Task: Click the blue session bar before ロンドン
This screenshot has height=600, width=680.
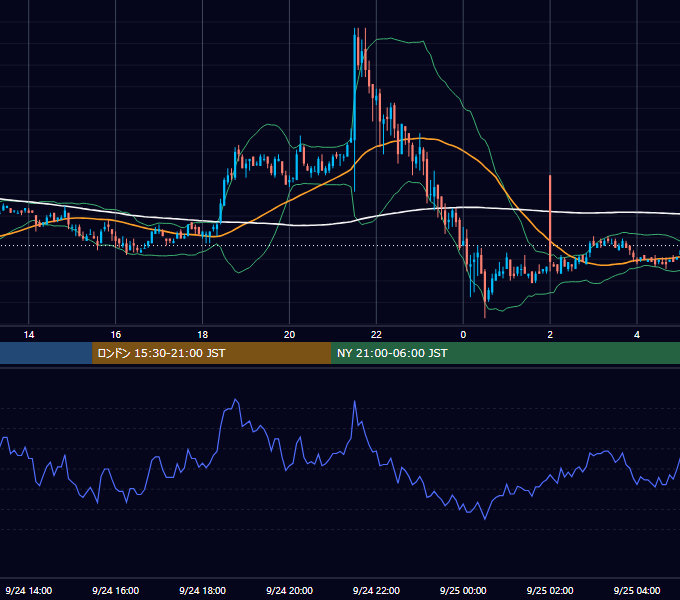Action: [46, 353]
